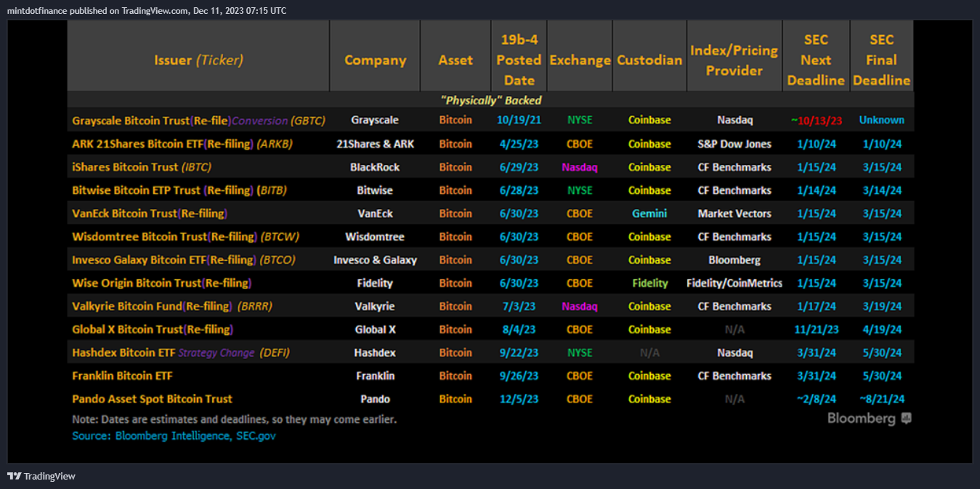Select the Invesco Galaxy Bitcoin ETF (BTCO) entry

[x=184, y=260]
